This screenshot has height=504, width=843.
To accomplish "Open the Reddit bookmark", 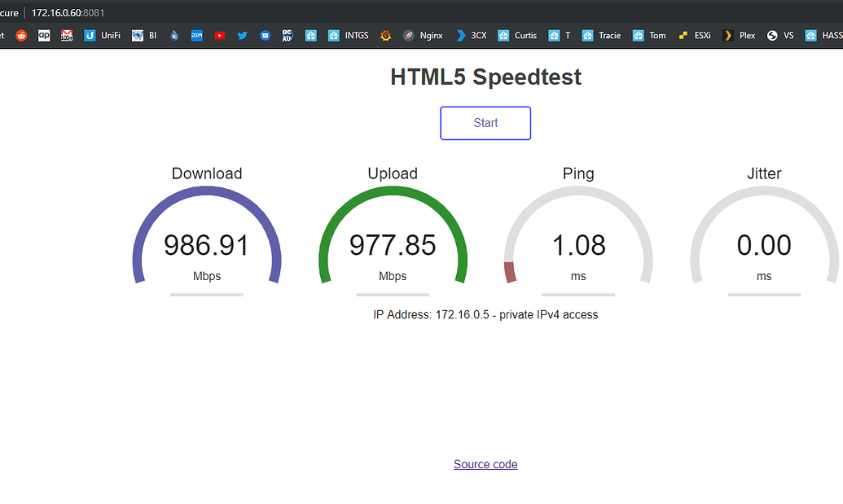I will pos(21,35).
